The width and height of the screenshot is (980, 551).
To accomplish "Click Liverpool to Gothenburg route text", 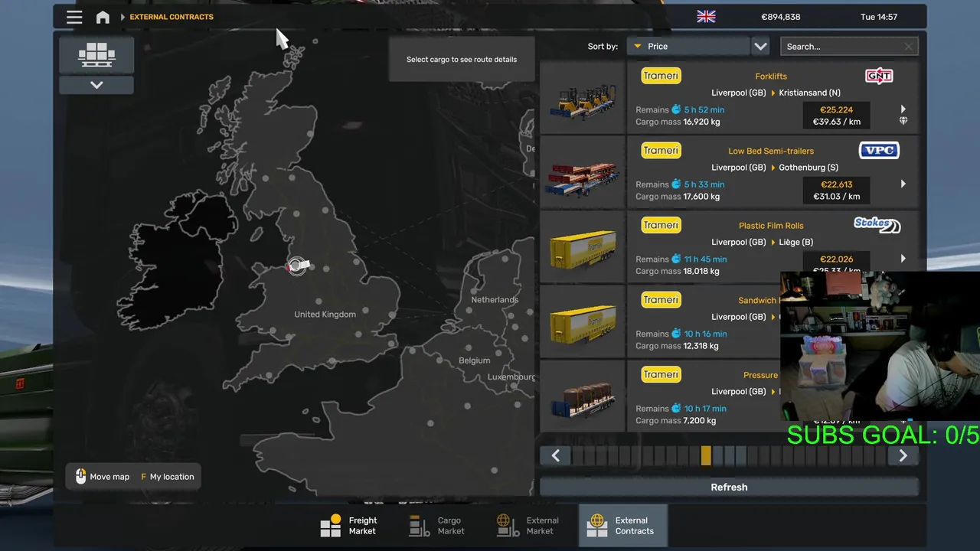I will [x=774, y=168].
